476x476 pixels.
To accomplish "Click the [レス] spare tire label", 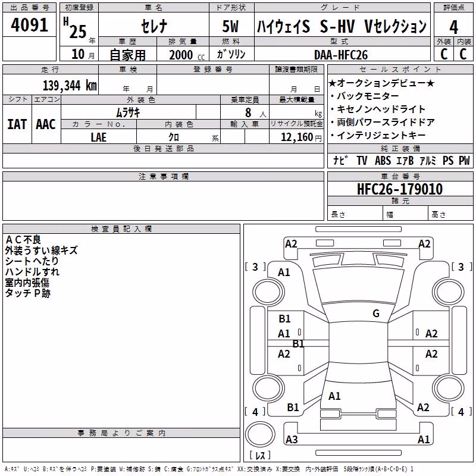I will (x=260, y=455).
